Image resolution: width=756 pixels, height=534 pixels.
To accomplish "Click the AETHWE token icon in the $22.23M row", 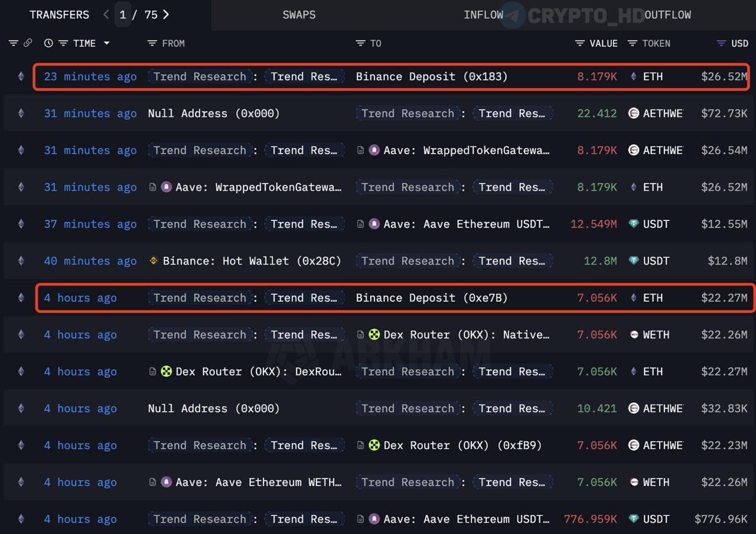I will click(x=634, y=445).
